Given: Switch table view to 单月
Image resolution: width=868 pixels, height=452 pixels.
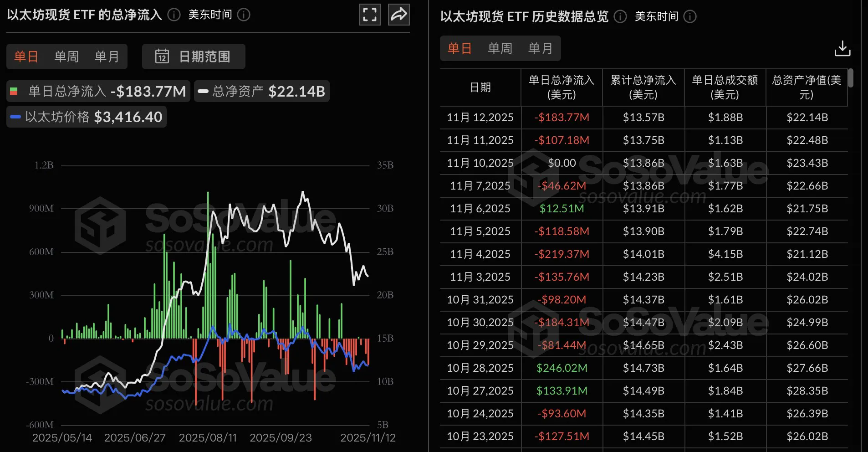Looking at the screenshot, I should pyautogui.click(x=540, y=48).
